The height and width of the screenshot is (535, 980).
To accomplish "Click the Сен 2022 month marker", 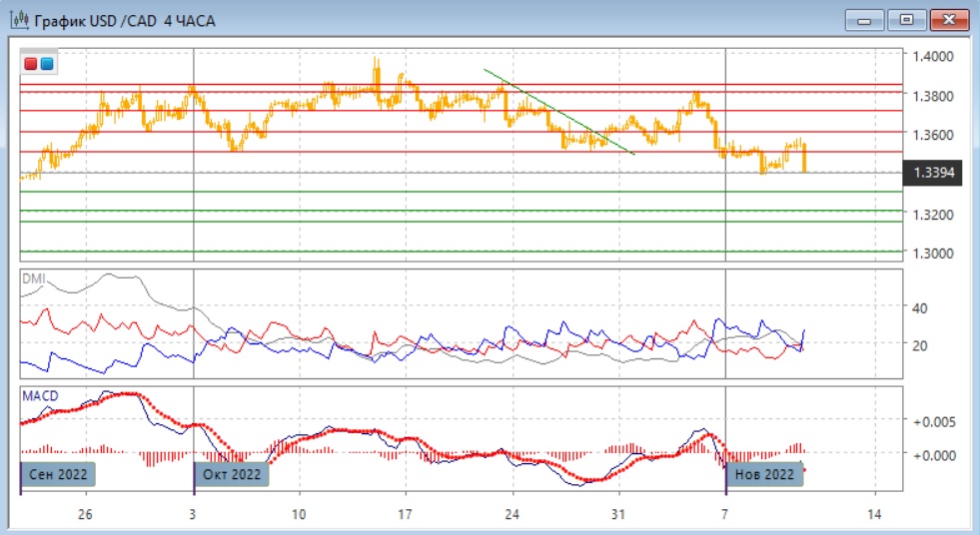I will (59, 474).
